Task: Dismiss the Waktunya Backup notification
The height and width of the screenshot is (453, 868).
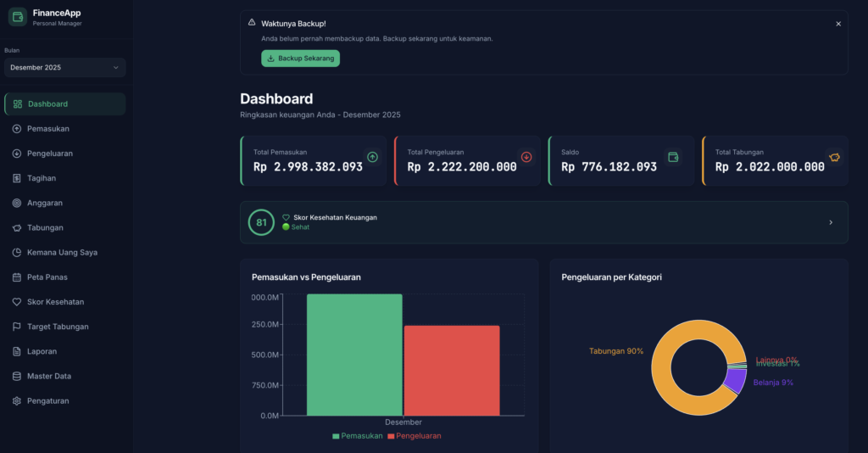Action: coord(838,24)
